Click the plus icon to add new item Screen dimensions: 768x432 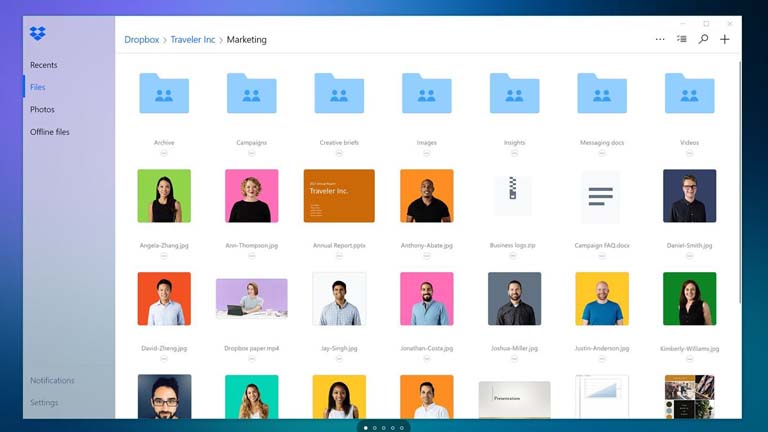click(x=725, y=39)
